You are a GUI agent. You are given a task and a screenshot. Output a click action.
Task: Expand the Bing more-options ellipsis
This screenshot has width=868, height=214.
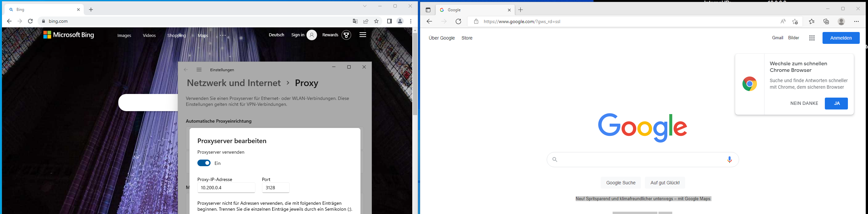coord(223,35)
